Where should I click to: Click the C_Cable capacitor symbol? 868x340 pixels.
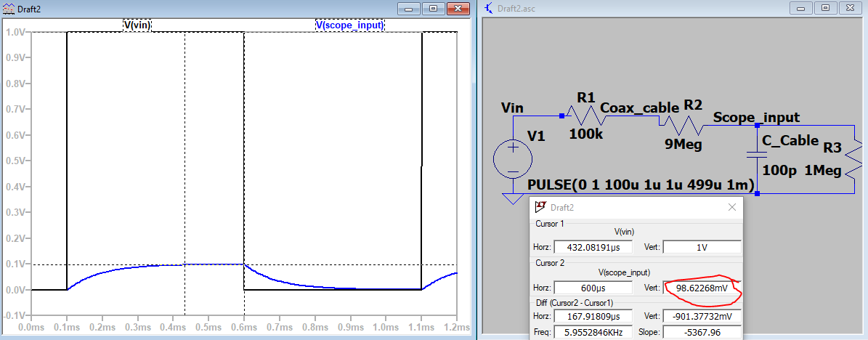pos(757,155)
